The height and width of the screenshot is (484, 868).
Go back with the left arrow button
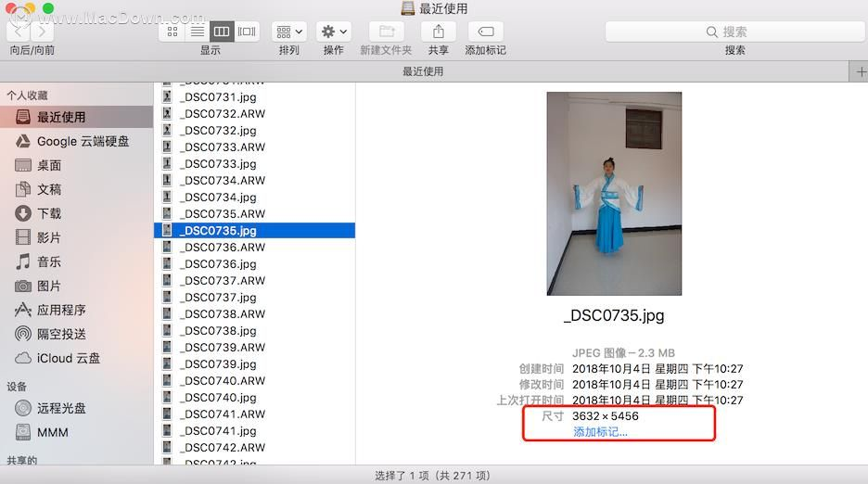pos(19,32)
